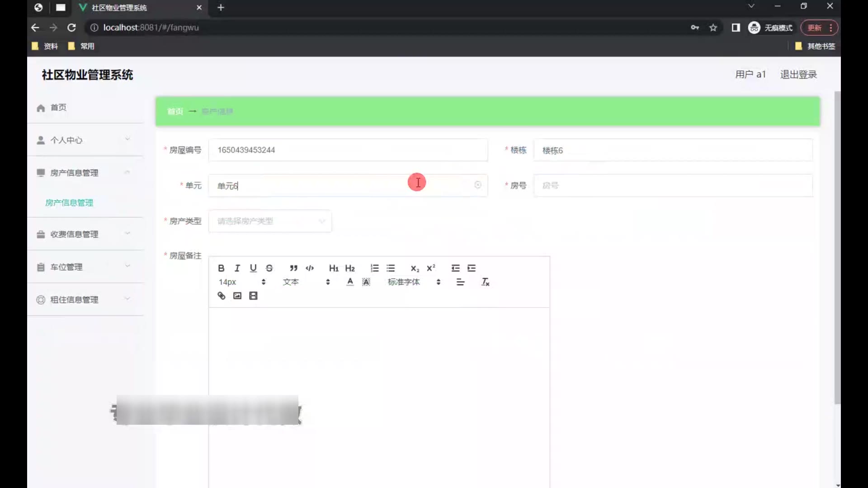Open the text color picker
Image resolution: width=868 pixels, height=488 pixels.
coord(350,282)
